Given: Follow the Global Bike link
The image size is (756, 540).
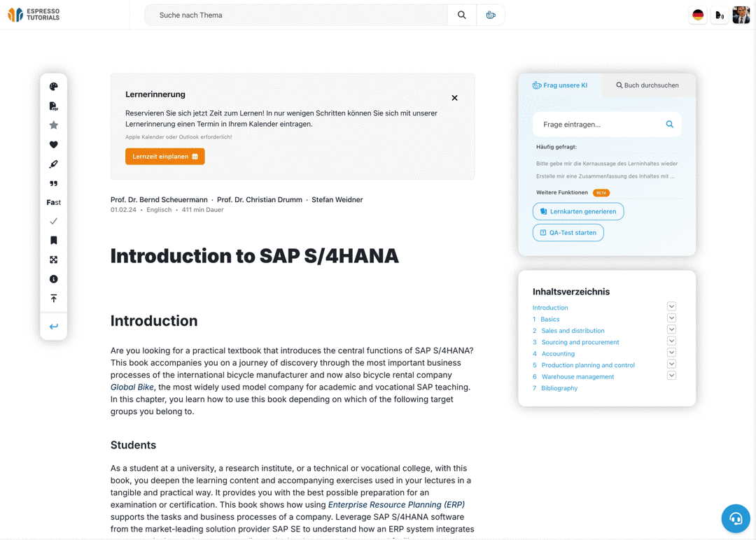Looking at the screenshot, I should pos(132,387).
